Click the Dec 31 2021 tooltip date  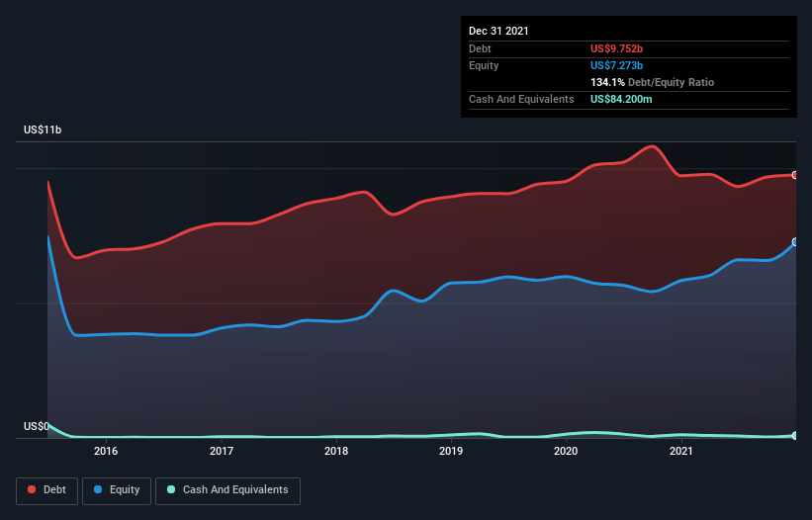click(x=498, y=31)
